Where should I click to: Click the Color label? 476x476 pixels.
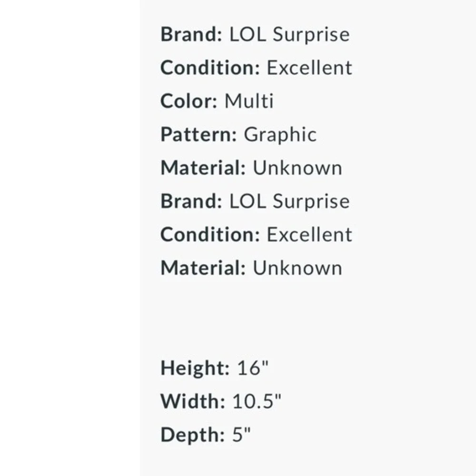click(189, 101)
